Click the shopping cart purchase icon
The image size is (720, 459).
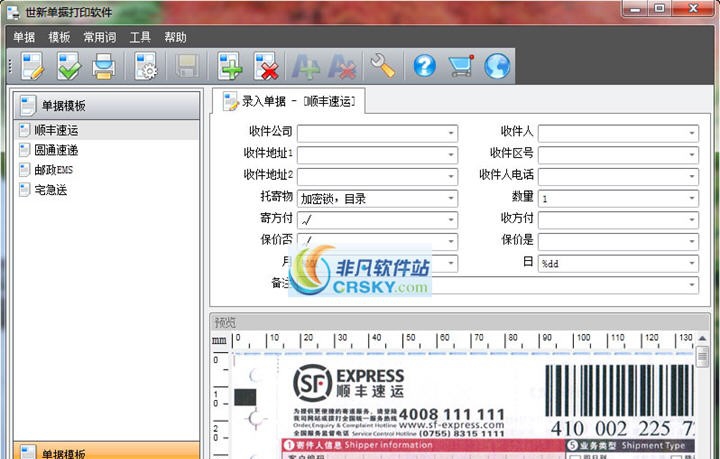pos(461,66)
